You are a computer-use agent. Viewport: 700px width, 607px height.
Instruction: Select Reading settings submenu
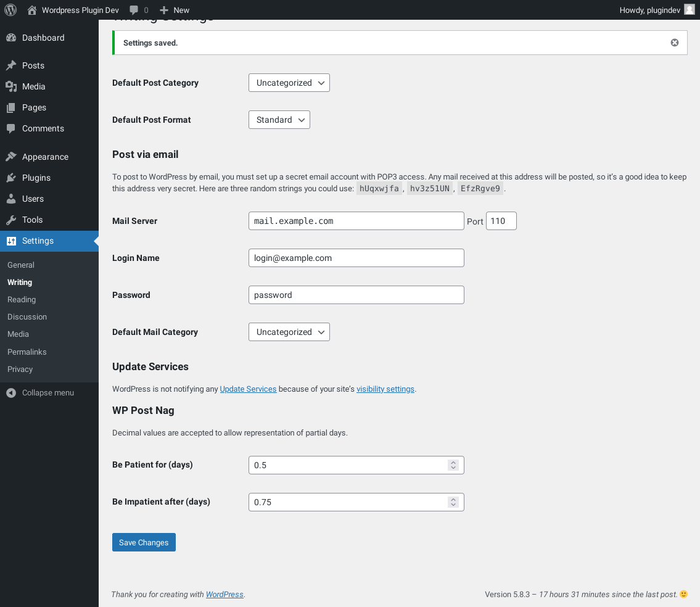pyautogui.click(x=22, y=300)
